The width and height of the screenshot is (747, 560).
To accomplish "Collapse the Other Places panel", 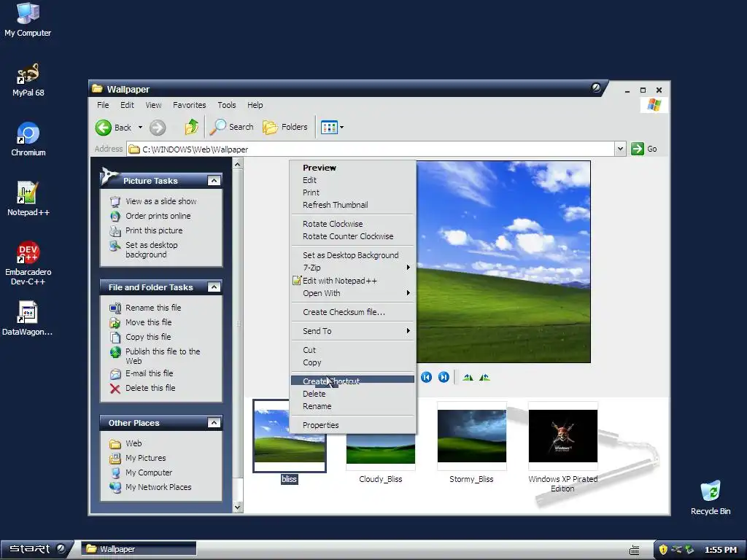I will pos(214,423).
